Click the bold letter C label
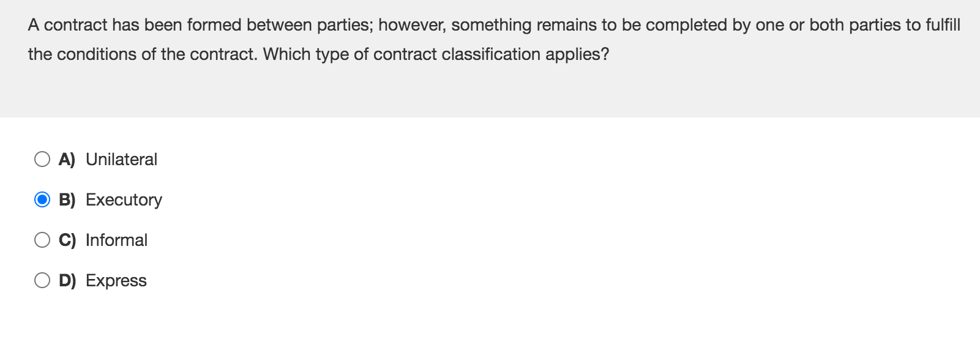Image resolution: width=980 pixels, height=364 pixels. (66, 240)
